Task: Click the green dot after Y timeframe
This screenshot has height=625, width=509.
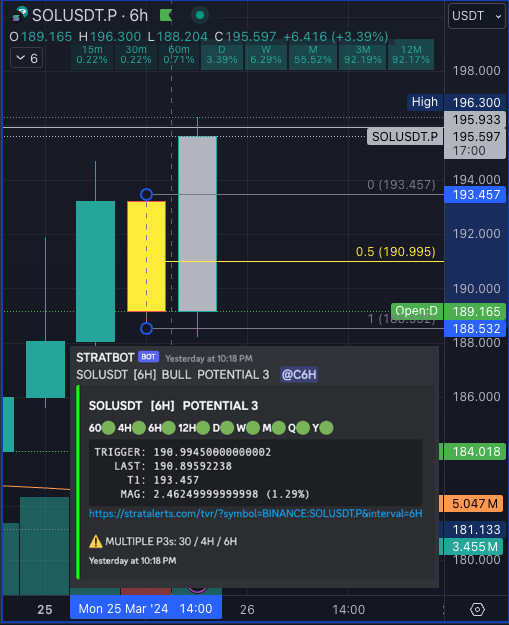Action: click(326, 428)
